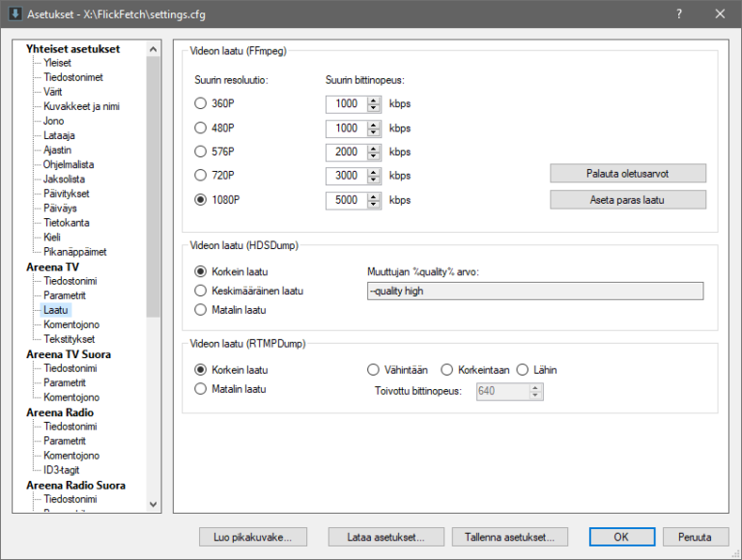
Task: Open Tekstitykset under Areena TV
Action: [x=69, y=339]
